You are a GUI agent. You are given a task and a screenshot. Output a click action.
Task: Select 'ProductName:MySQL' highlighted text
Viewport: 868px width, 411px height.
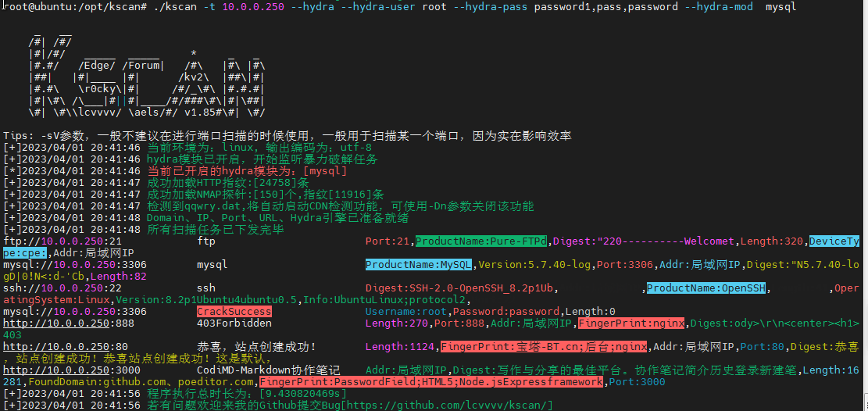(419, 265)
